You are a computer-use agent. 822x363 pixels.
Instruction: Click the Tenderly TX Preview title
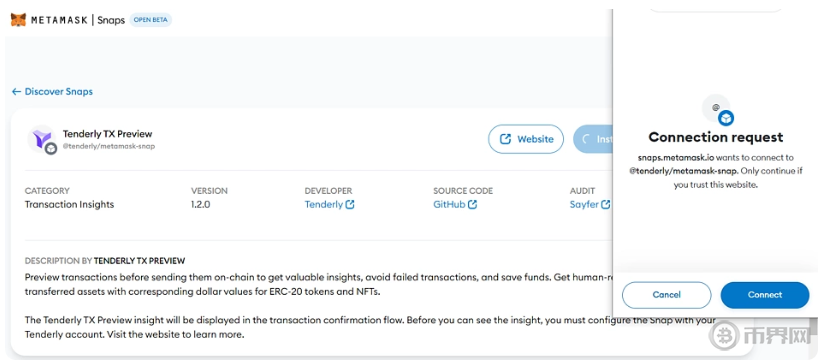pyautogui.click(x=107, y=134)
